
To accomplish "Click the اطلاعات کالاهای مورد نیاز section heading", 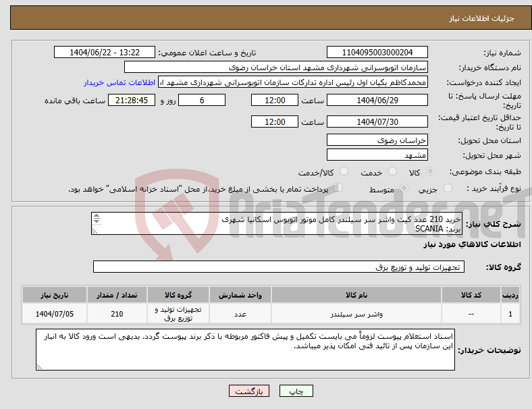I will coord(472,244).
